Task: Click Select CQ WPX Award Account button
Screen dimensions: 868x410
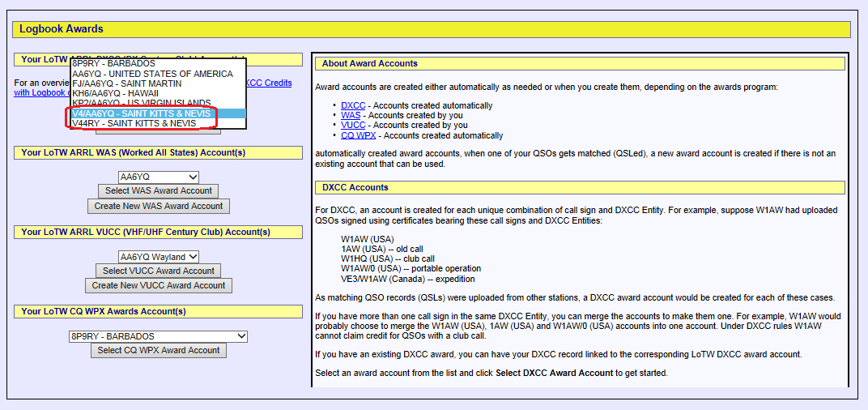Action: [x=158, y=351]
